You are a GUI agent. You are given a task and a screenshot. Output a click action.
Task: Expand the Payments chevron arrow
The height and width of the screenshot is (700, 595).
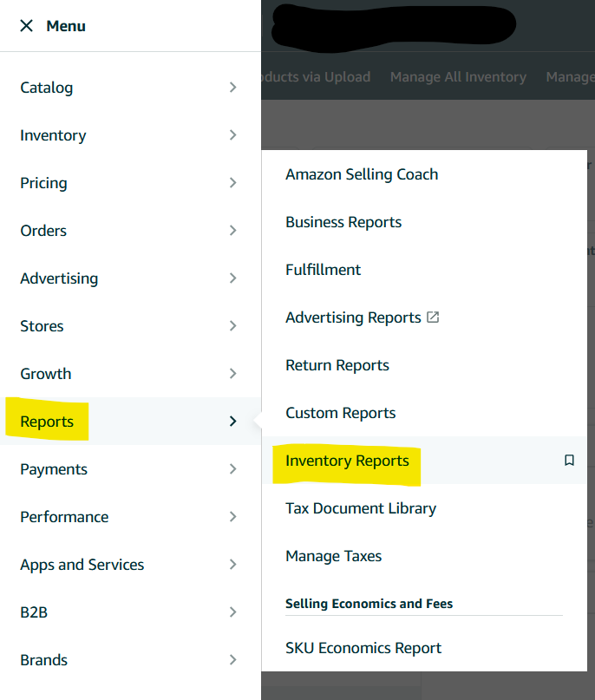pyautogui.click(x=232, y=469)
